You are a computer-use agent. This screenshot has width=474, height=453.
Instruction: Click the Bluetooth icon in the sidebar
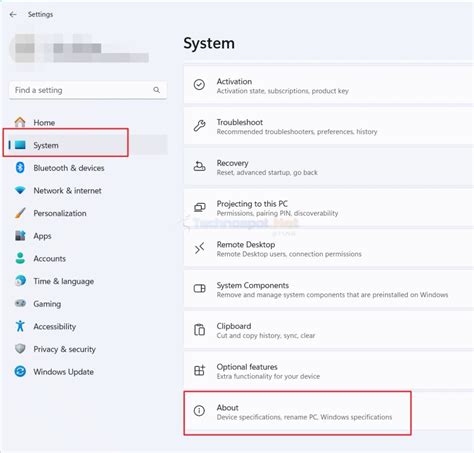[x=20, y=168]
